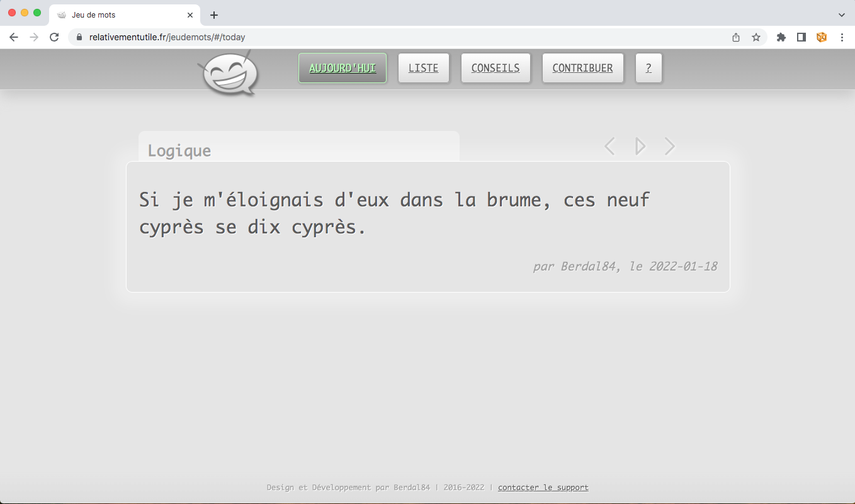This screenshot has width=855, height=504.
Task: Close the 'Jeu de mots' tab
Action: (x=190, y=14)
